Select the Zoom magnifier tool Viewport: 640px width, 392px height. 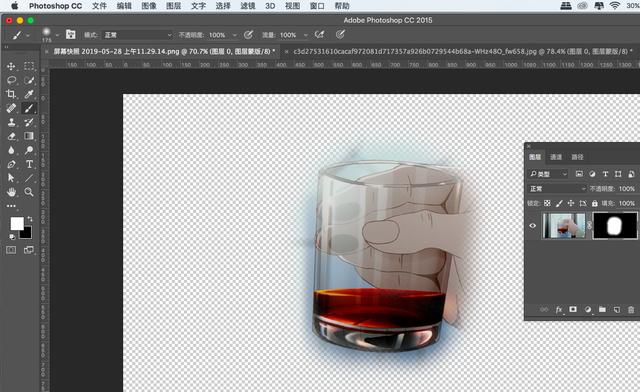(x=29, y=192)
